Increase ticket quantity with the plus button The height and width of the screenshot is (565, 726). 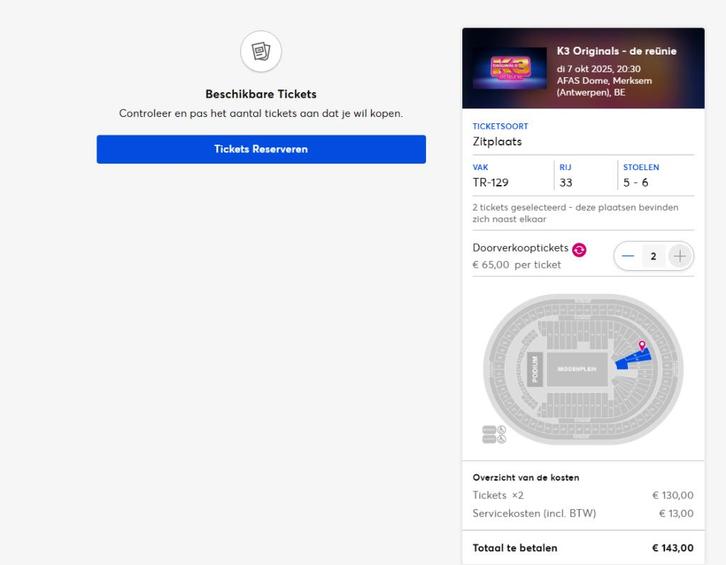point(680,256)
